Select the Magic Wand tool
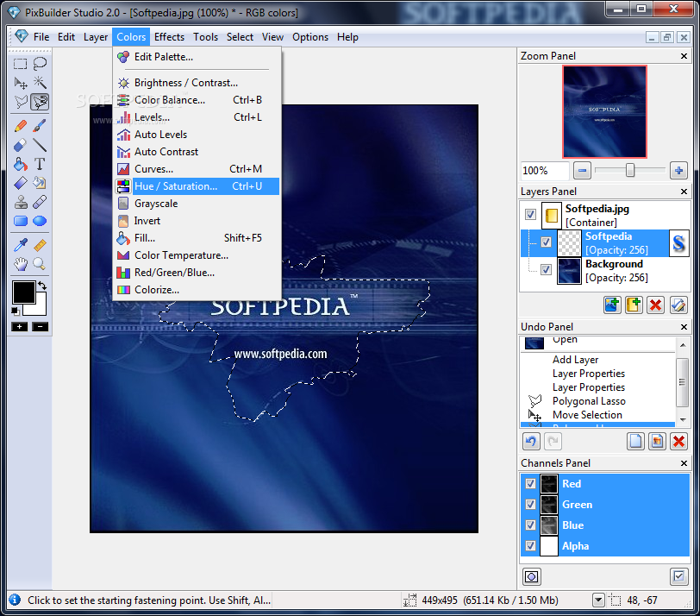700x616 pixels. (40, 83)
